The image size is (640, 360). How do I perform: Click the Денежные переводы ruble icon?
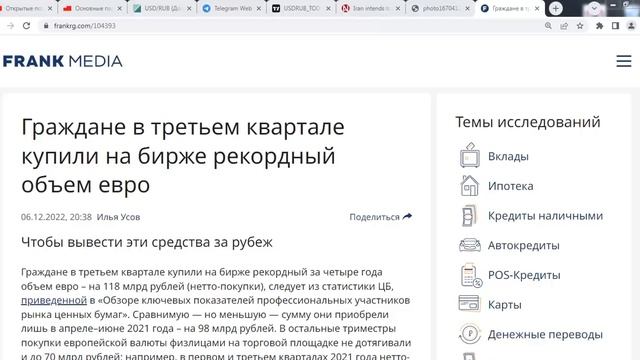(470, 333)
